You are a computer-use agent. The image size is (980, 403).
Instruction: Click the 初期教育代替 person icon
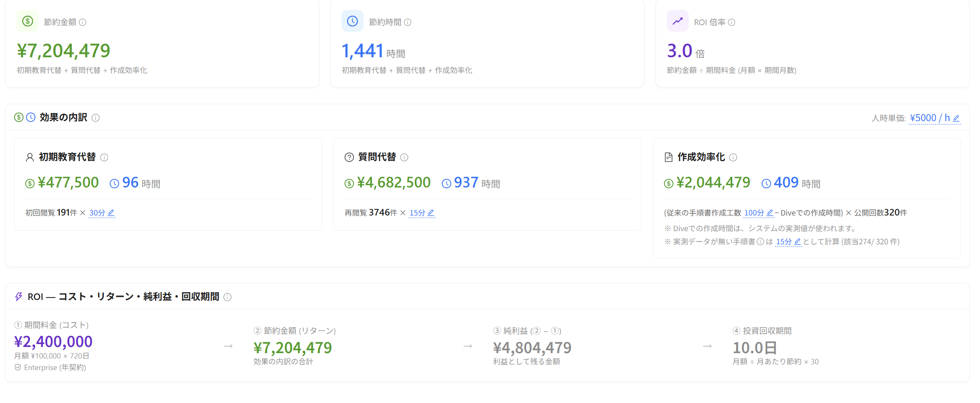coord(30,157)
